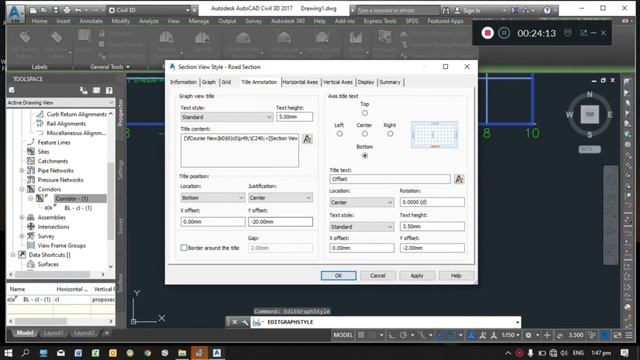Click the Pipe Networks icon in tree
640x360 pixels.
[x=31, y=170]
